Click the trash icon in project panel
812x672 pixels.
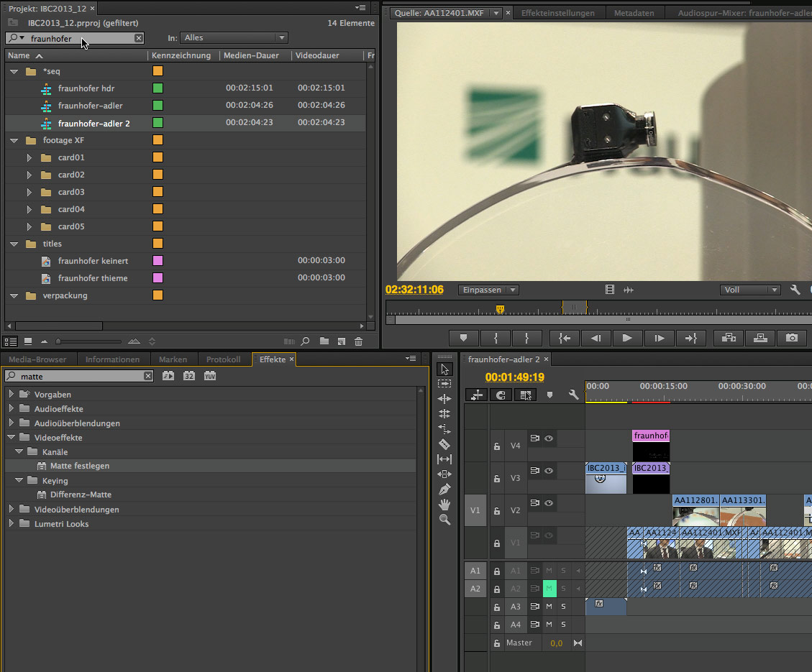[358, 341]
